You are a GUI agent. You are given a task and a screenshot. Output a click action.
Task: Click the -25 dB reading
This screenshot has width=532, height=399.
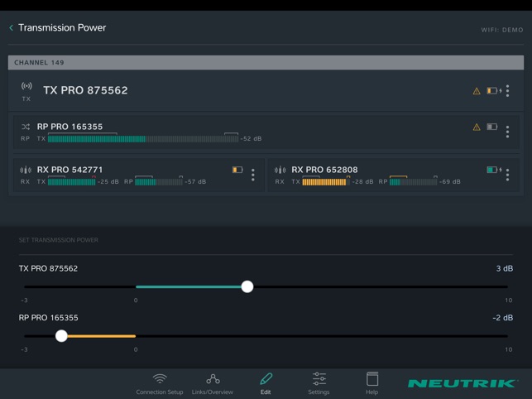(x=108, y=181)
